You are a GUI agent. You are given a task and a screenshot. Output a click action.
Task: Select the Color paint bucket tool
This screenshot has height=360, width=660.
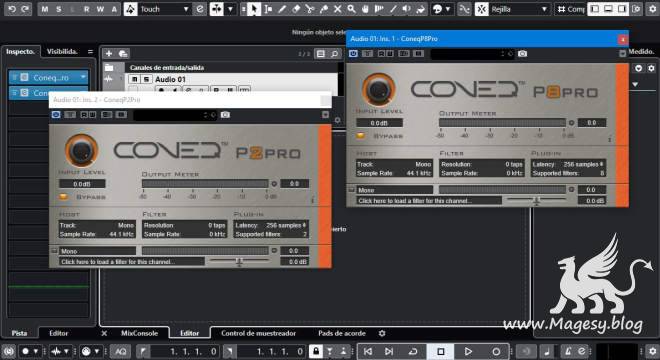(x=420, y=9)
